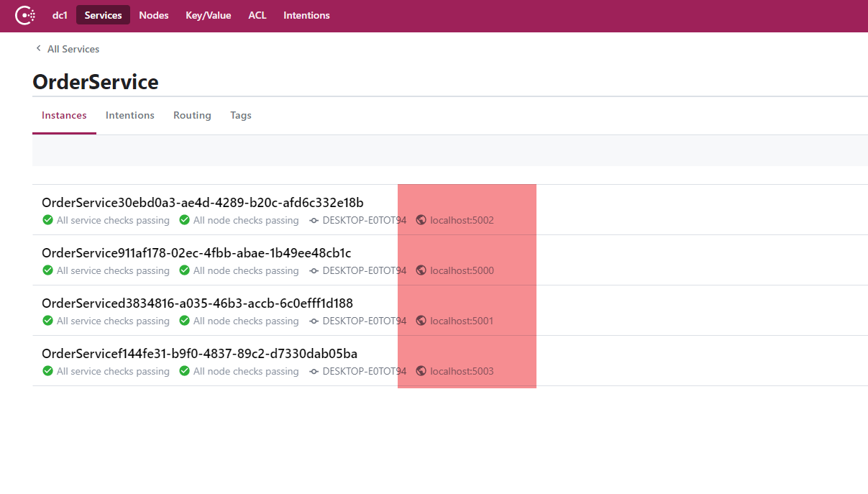Click the globe icon beside localhost:5002
This screenshot has height=494, width=868.
421,221
